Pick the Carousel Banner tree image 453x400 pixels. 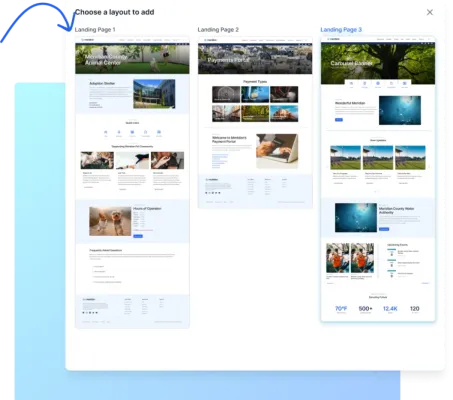click(x=378, y=63)
